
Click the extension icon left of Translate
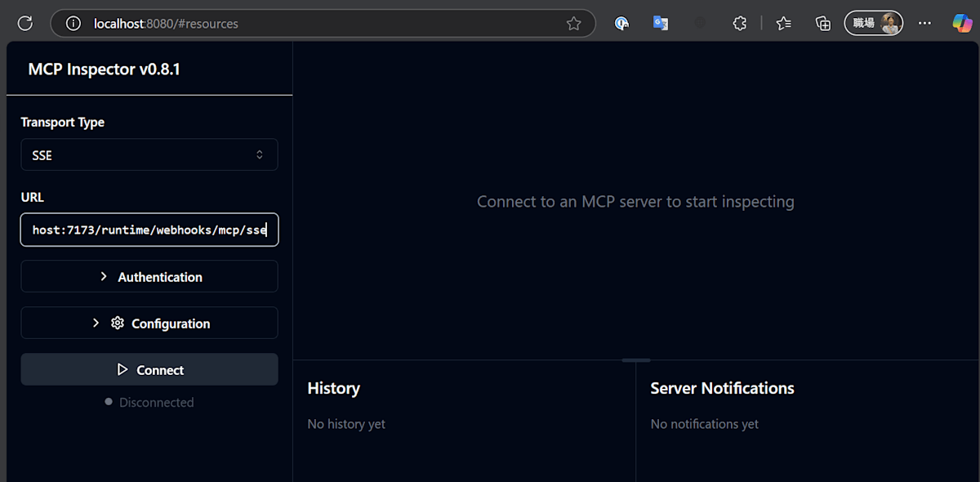622,24
